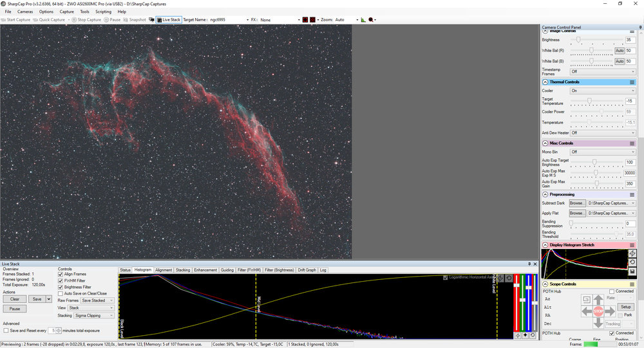Save the display stretch with disk icon
The image size is (644, 348).
pyautogui.click(x=632, y=271)
